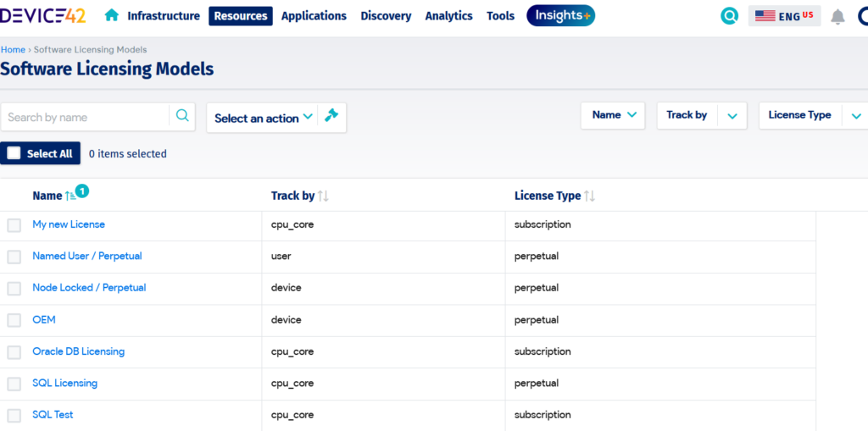Open the global search magnifier icon
Image resolution: width=868 pixels, height=431 pixels.
tap(730, 16)
